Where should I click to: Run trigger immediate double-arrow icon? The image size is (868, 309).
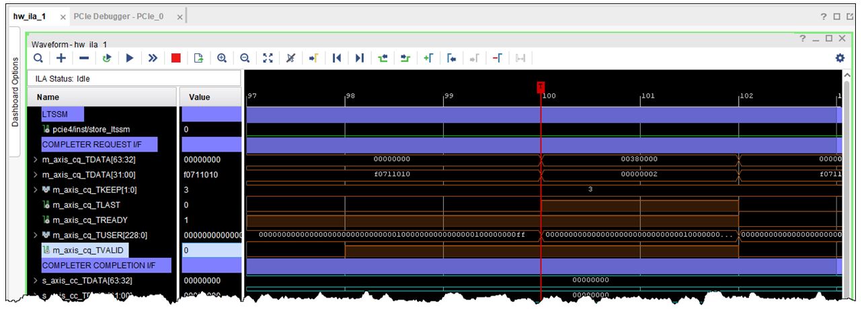[x=153, y=58]
